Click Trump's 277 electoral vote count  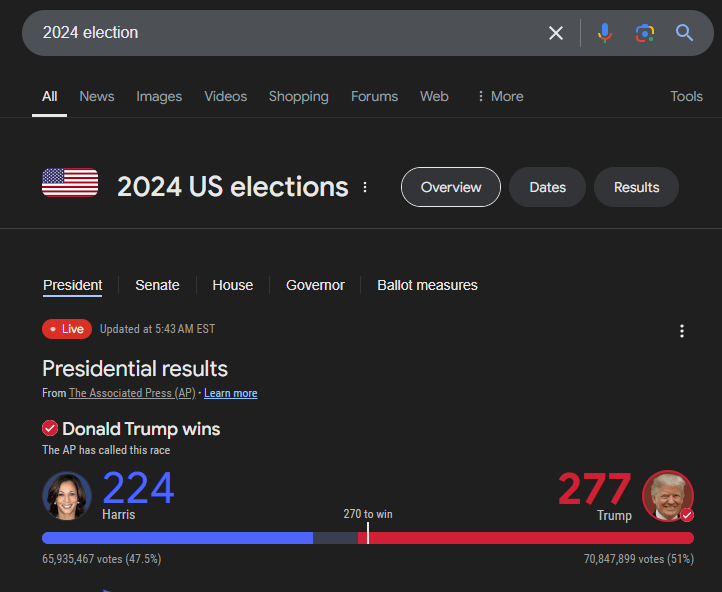594,488
